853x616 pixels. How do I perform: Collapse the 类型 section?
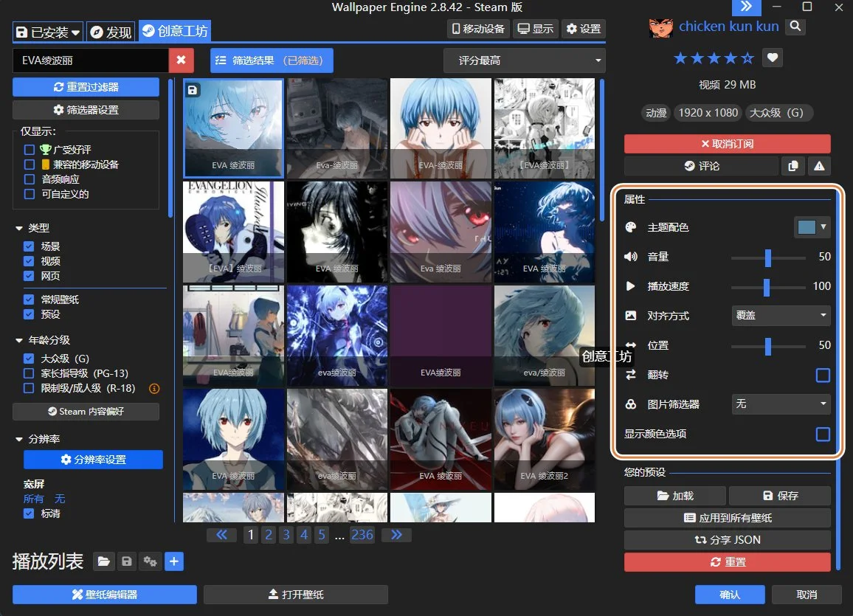point(19,229)
